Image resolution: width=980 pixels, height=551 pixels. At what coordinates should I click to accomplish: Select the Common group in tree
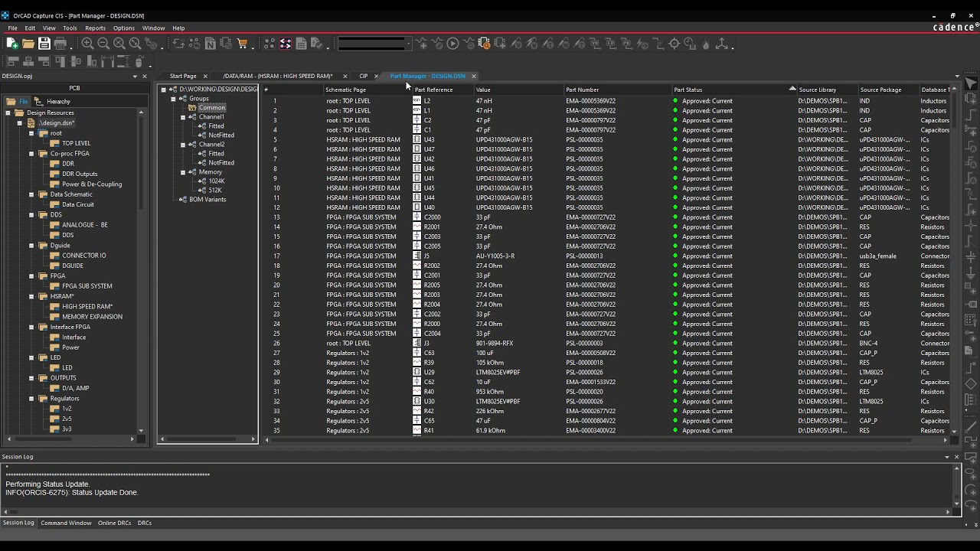tap(211, 108)
